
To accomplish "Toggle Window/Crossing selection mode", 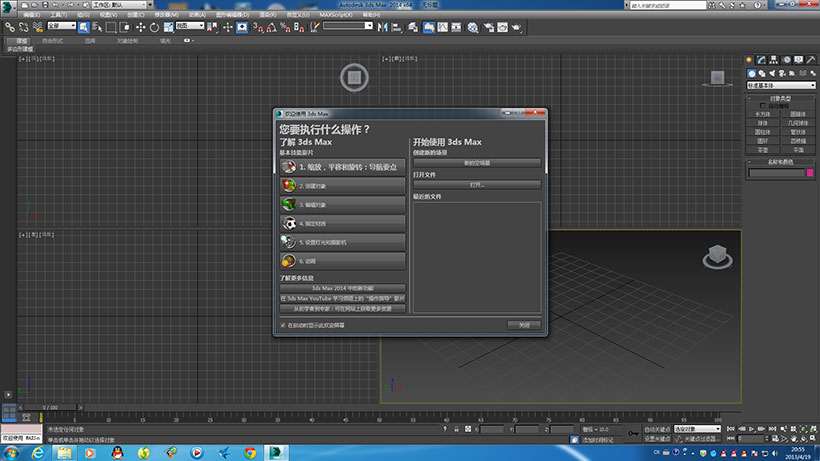I will tap(125, 27).
